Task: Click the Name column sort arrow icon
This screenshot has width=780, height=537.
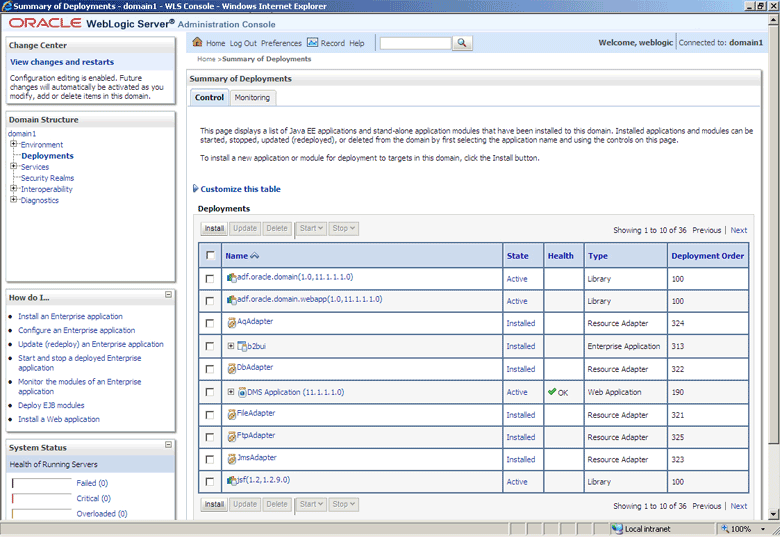Action: (x=255, y=256)
